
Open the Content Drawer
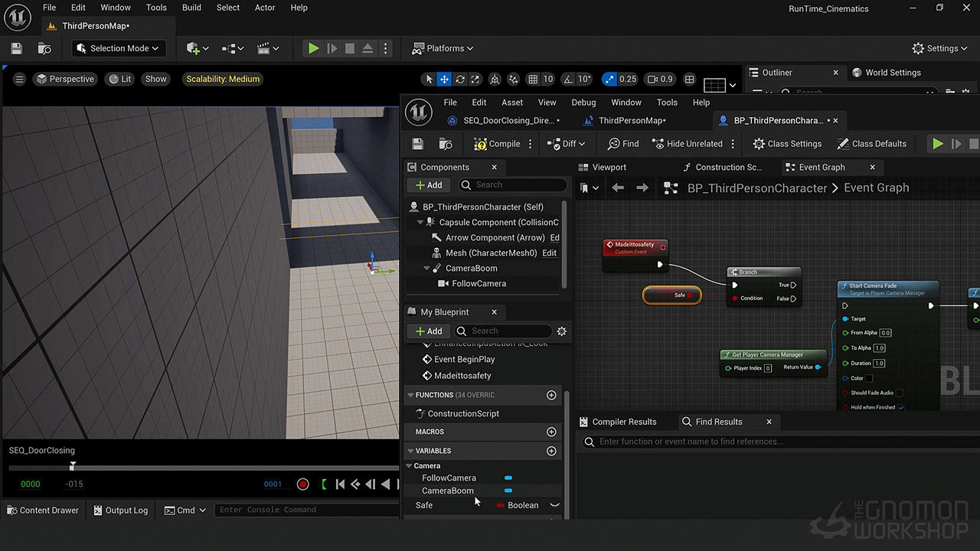point(42,510)
